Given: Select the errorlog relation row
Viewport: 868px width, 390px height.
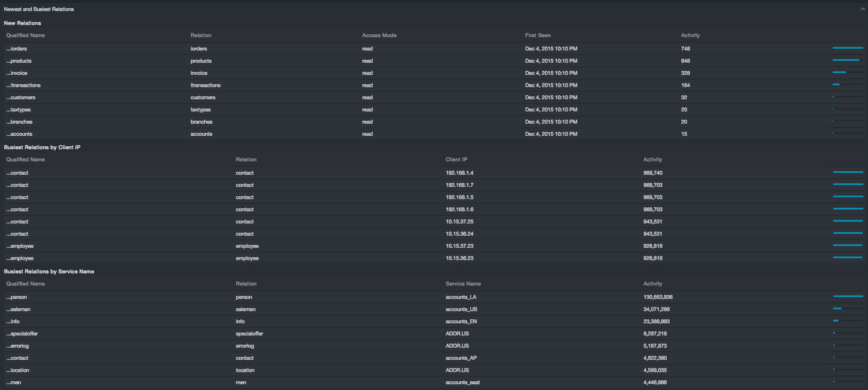Looking at the screenshot, I should (x=245, y=346).
